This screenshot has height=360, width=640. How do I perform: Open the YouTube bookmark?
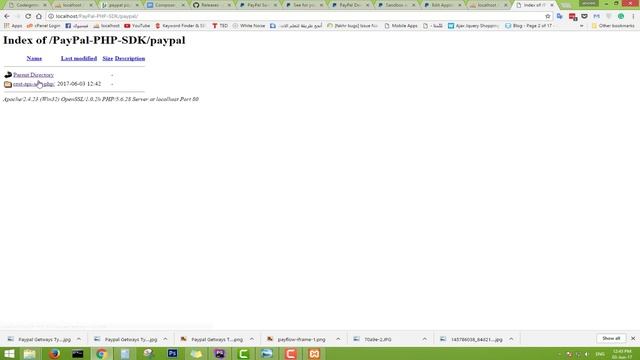[x=137, y=26]
